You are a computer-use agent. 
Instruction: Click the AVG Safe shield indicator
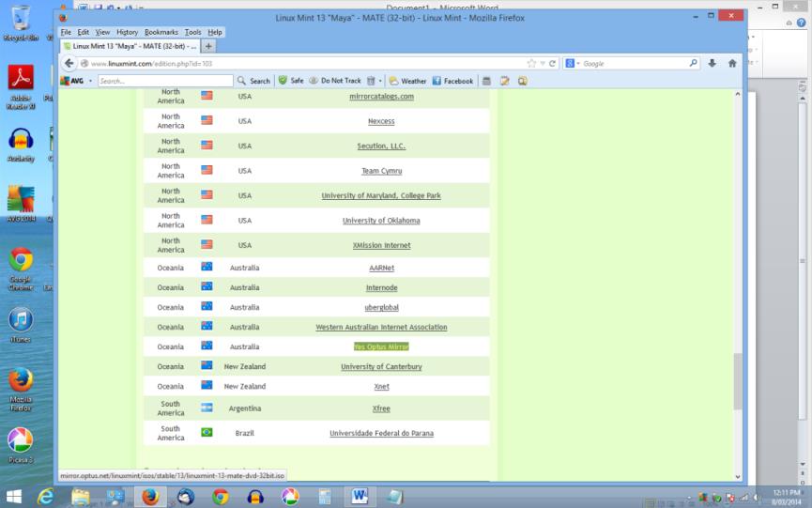291,81
